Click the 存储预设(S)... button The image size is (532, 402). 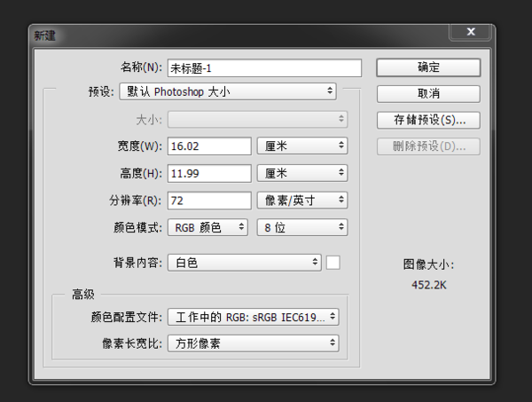click(x=428, y=120)
